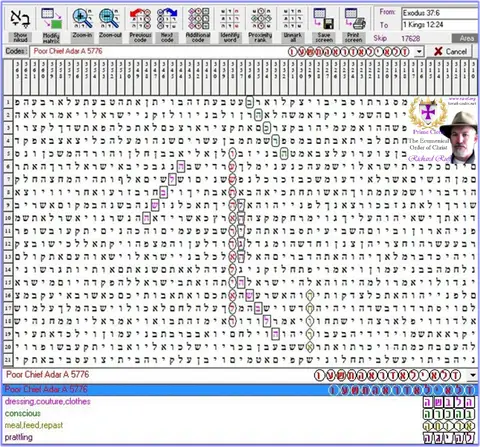Click the Print screen icon
The image size is (480, 447).
(x=354, y=18)
